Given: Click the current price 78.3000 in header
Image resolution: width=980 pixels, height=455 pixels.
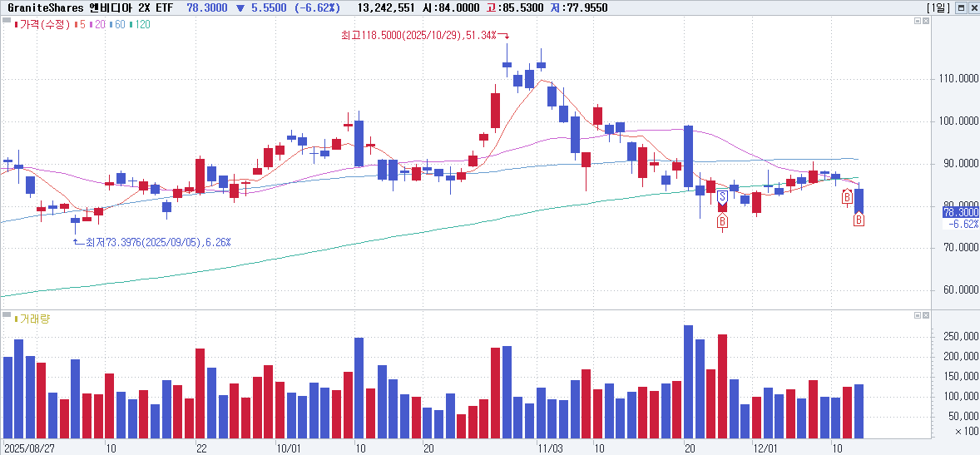Looking at the screenshot, I should coord(207,8).
